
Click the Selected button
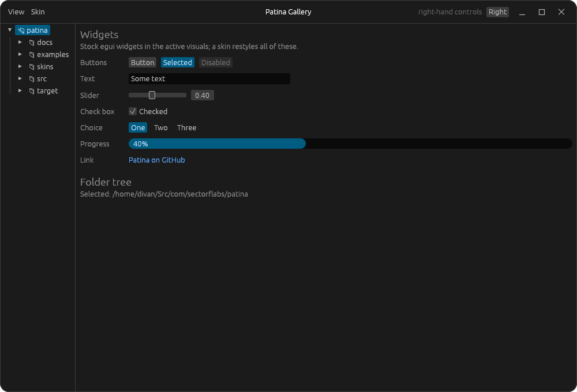177,62
